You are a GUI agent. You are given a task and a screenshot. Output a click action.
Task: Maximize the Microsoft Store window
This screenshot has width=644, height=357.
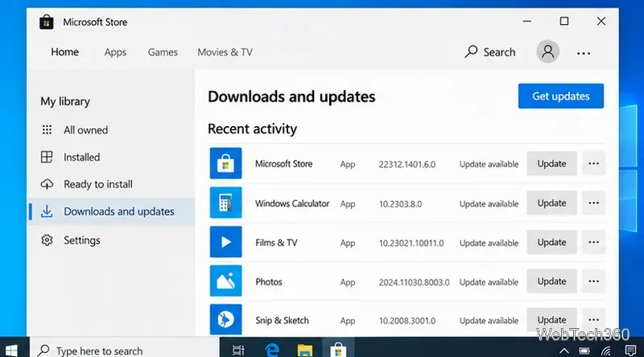coord(564,21)
